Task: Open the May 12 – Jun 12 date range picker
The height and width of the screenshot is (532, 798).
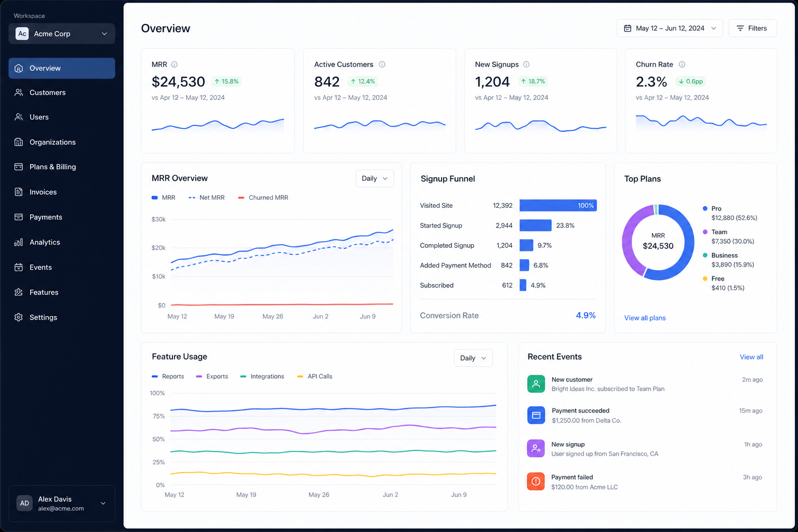Action: pyautogui.click(x=670, y=28)
